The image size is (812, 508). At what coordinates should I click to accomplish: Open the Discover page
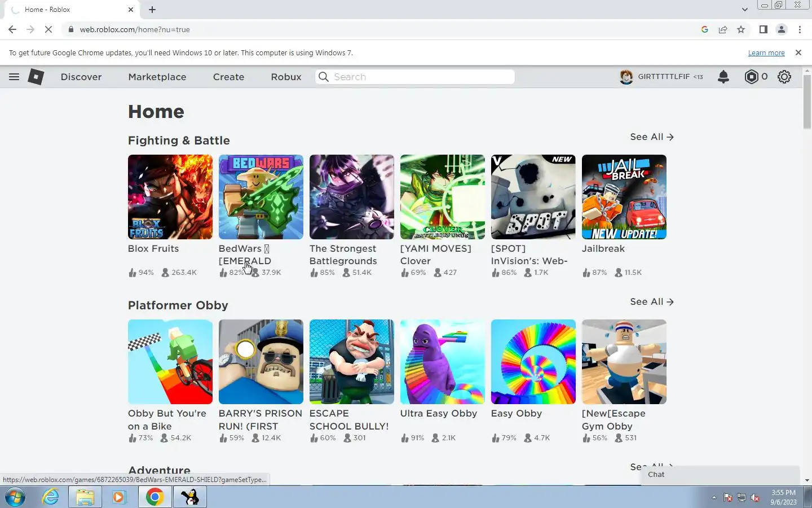[81, 77]
